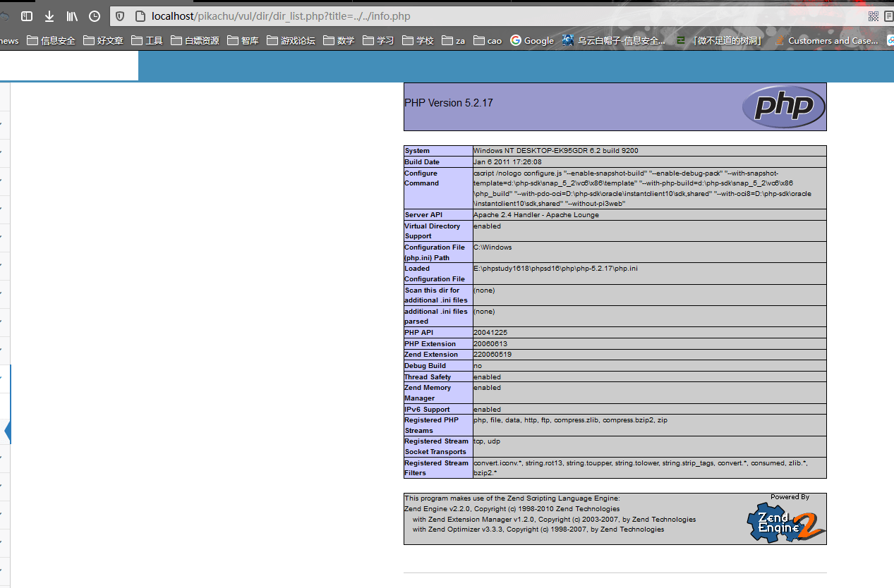Open the 学校 bookmark folder
The image size is (894, 588).
tap(418, 41)
